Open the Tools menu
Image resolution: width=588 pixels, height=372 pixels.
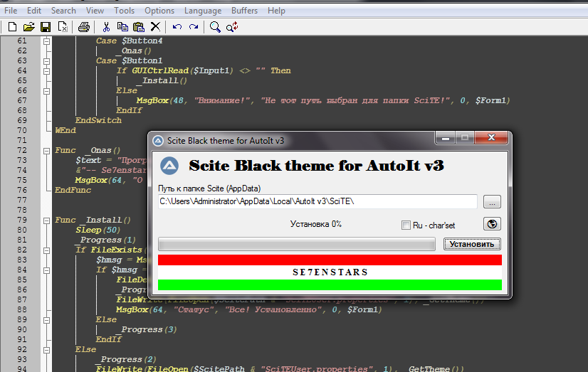tap(124, 11)
